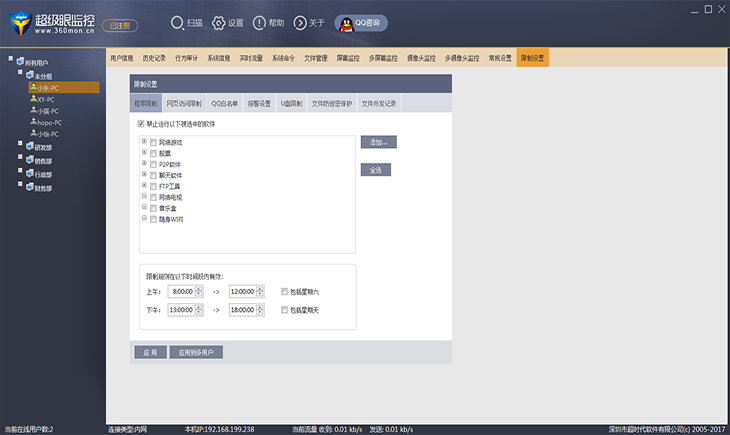Open the 关于 about arrow icon
The image size is (730, 435).
point(299,22)
